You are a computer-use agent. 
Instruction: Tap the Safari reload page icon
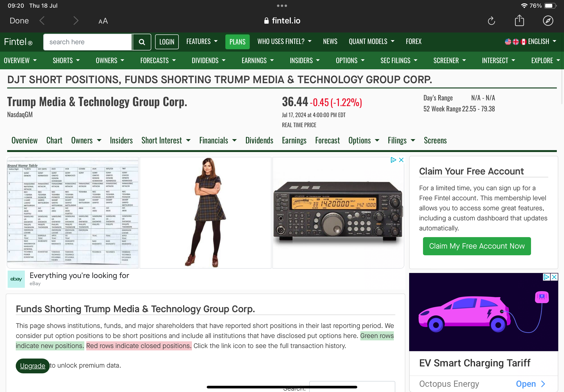pyautogui.click(x=491, y=21)
